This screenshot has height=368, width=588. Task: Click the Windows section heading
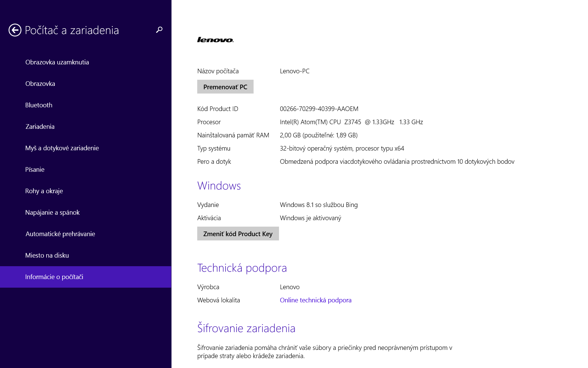tap(219, 186)
